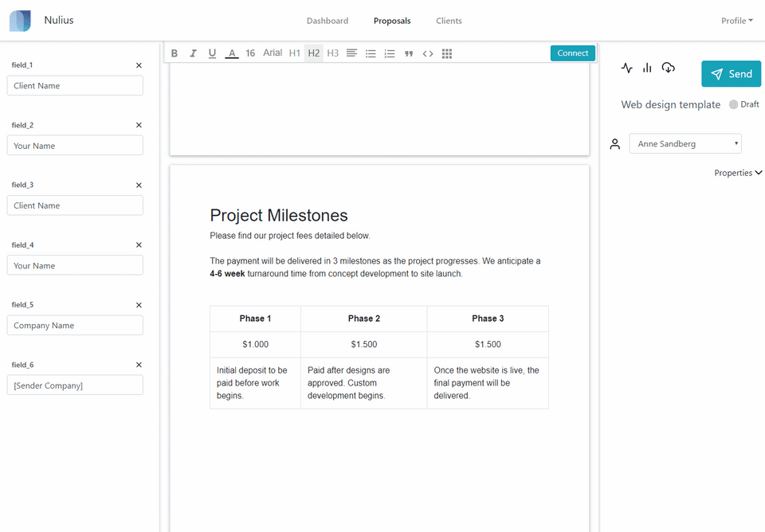
Task: Open the activity pulse icon
Action: 627,68
